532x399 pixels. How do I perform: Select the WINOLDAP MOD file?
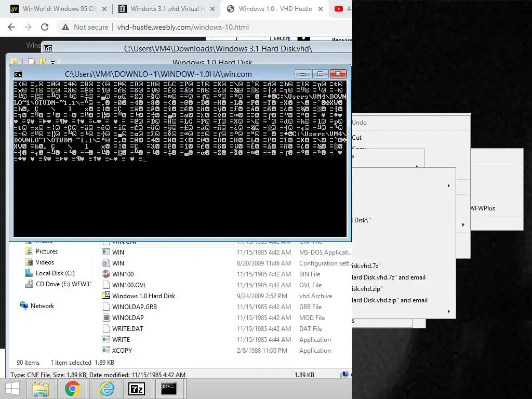point(128,317)
